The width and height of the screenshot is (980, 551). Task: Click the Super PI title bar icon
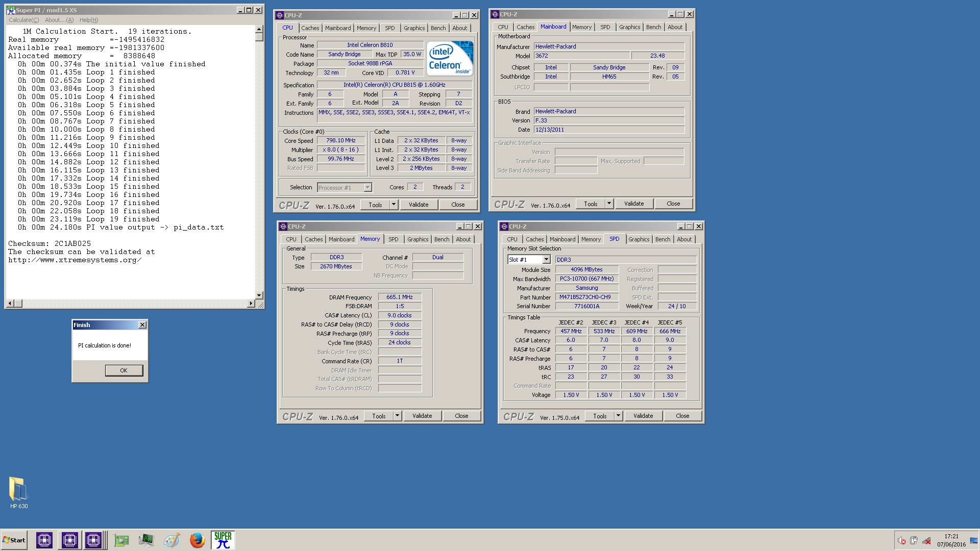[x=11, y=10]
